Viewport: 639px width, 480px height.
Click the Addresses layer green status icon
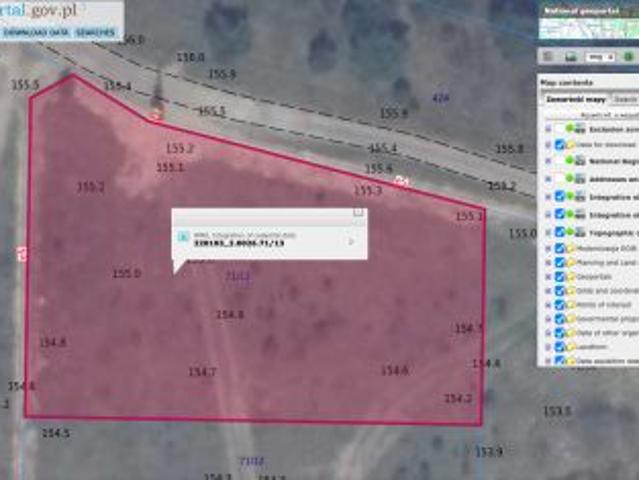coord(570,178)
